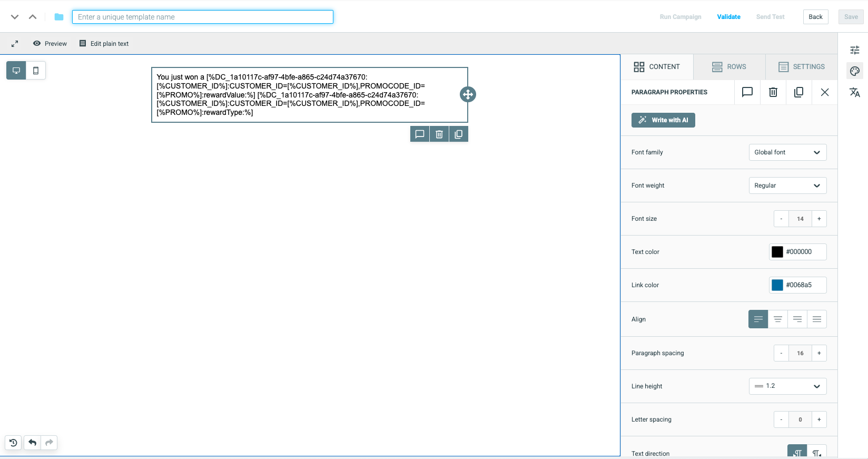Click the Write with AI button
This screenshot has width=868, height=459.
pos(663,120)
